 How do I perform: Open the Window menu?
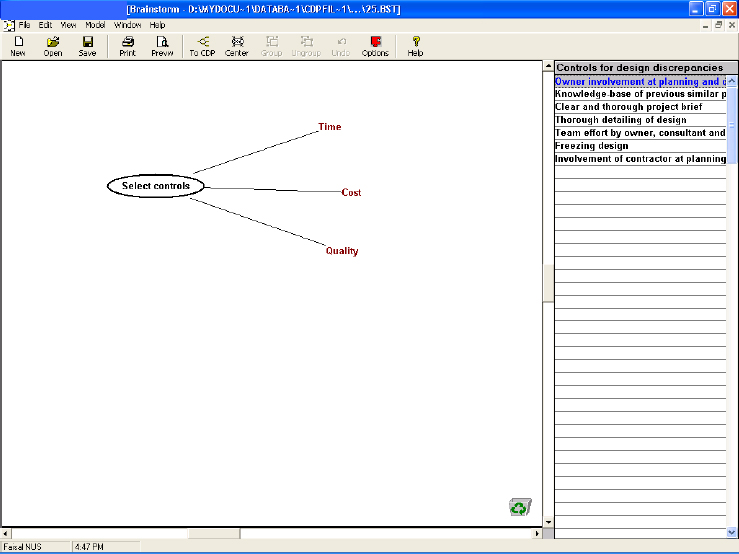[127, 25]
